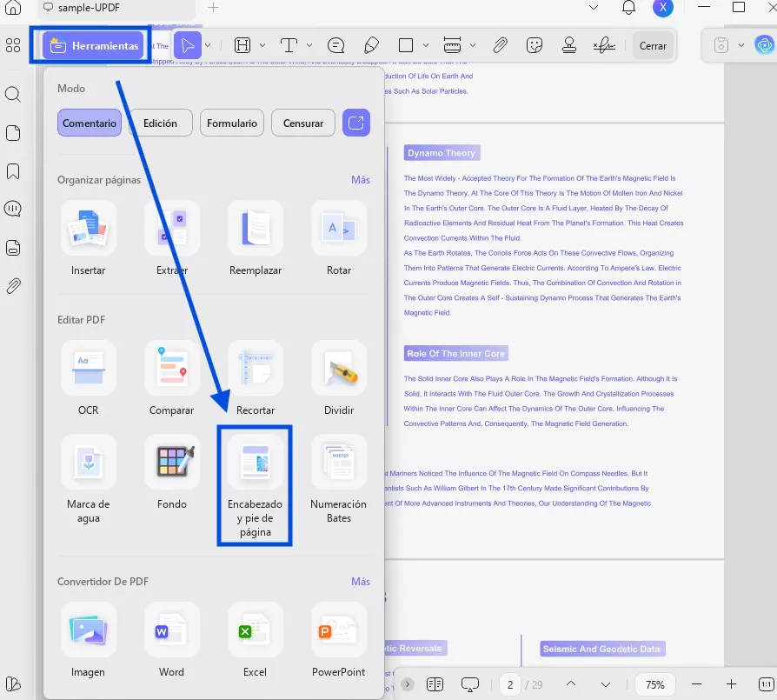Viewport: 777px width, 700px height.
Task: Go to next page with down arrow
Action: point(606,684)
